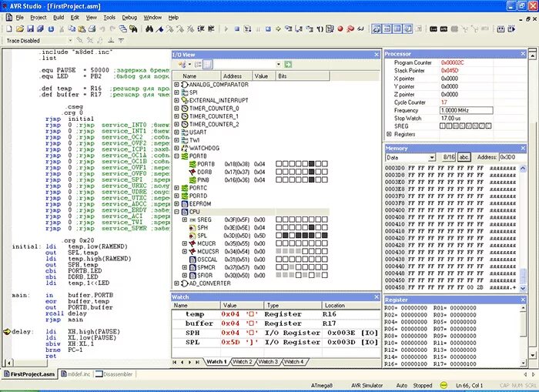Screen dimensions: 539x392
Task: Click the Watch 4 tab
Action: pyautogui.click(x=294, y=362)
